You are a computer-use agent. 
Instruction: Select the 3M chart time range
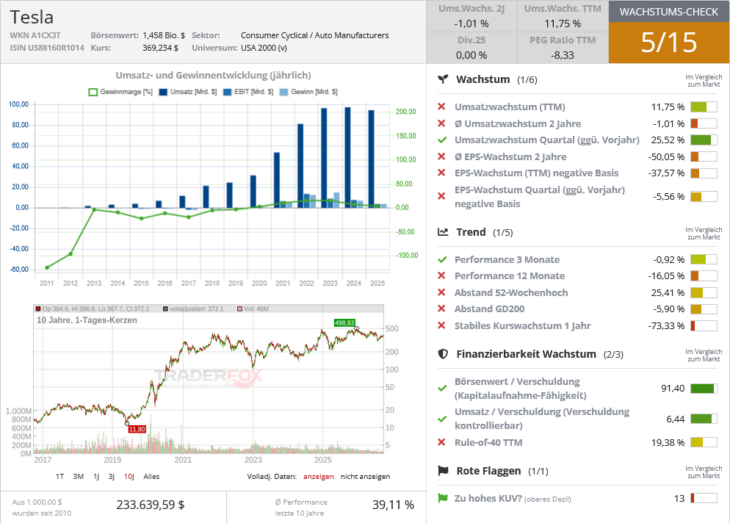[78, 476]
